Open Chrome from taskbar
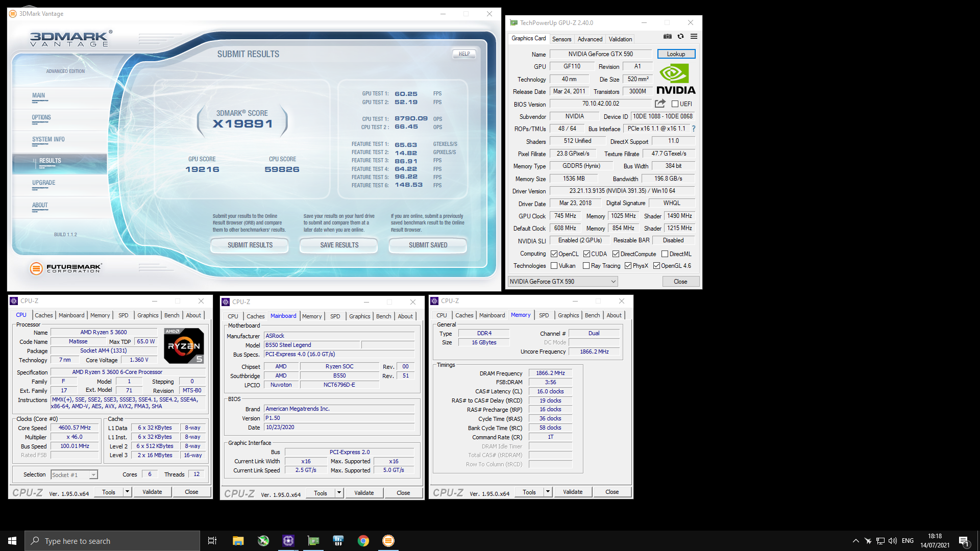Image resolution: width=980 pixels, height=551 pixels. (363, 541)
